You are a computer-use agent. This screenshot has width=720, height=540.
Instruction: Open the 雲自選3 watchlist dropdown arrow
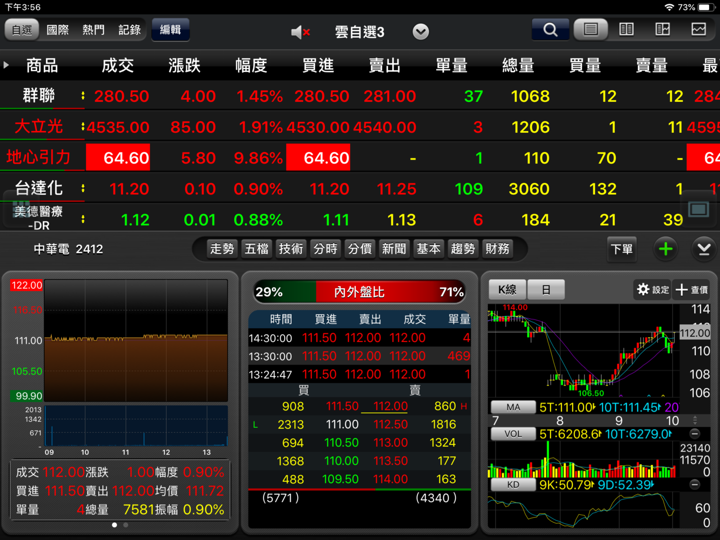point(421,31)
